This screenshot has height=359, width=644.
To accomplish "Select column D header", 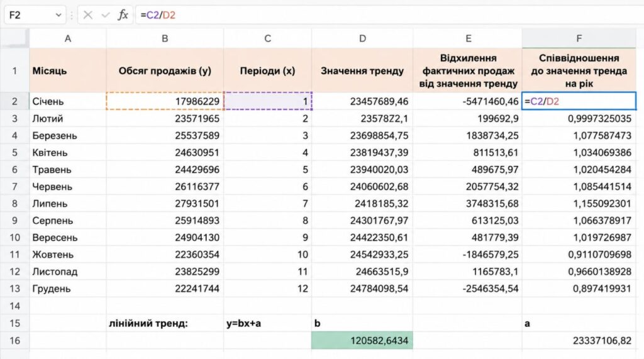I will [362, 38].
